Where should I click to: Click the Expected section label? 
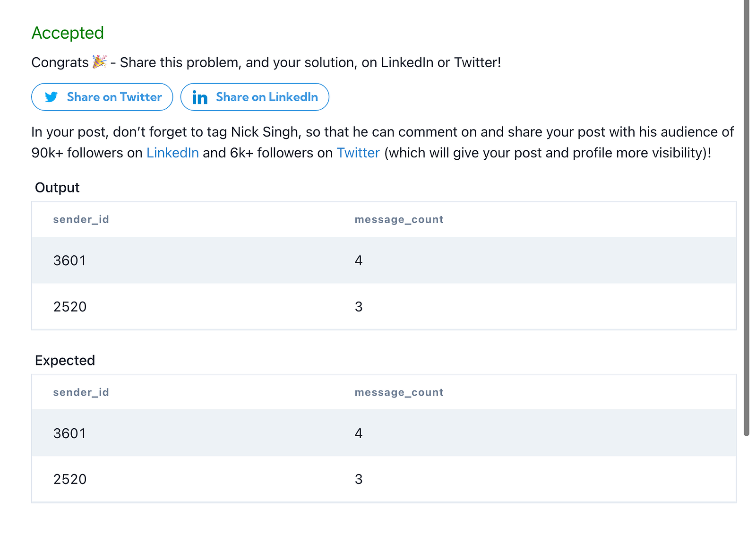[65, 360]
